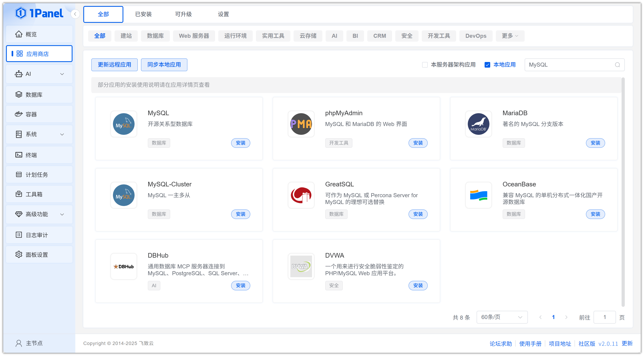
Task: Click 更新远程应用 button
Action: click(114, 65)
